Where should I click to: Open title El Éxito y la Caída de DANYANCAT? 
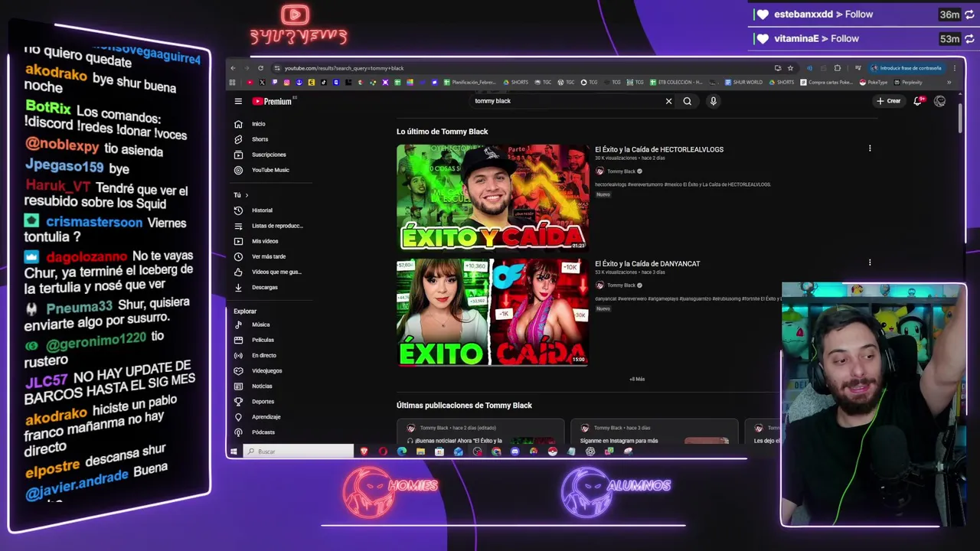point(648,263)
